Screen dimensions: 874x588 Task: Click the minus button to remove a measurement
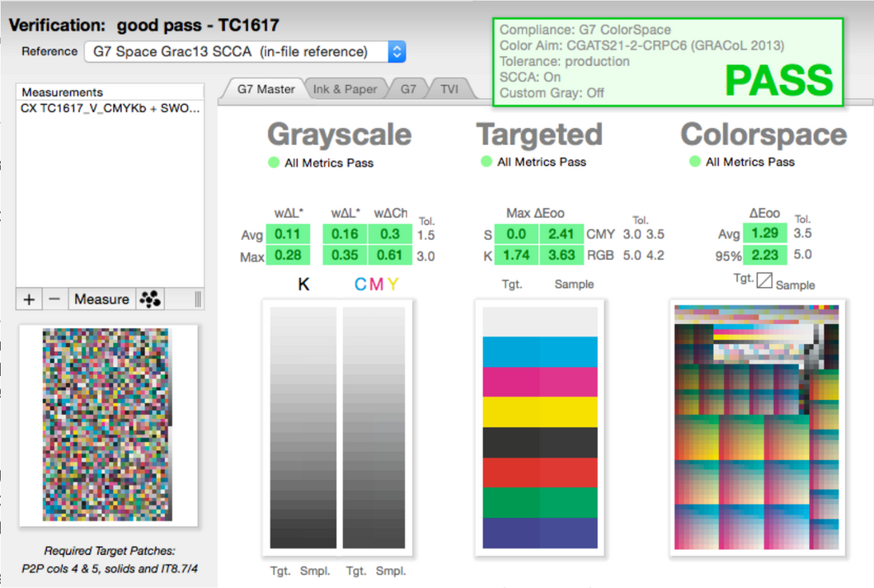click(54, 299)
